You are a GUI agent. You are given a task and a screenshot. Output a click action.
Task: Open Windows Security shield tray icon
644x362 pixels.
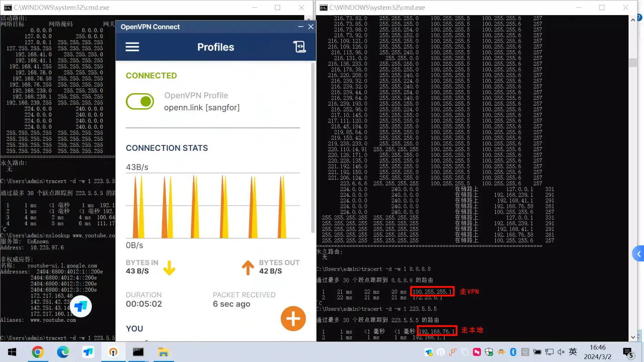coord(489,352)
